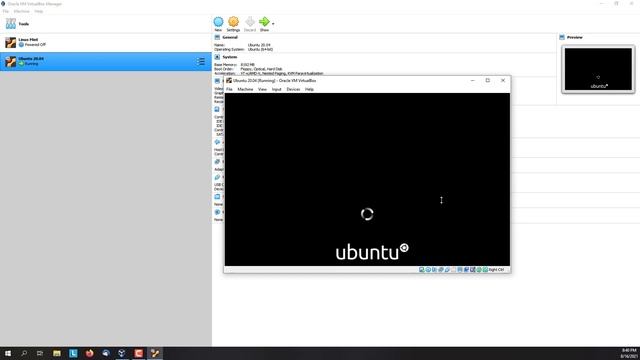Click the audio status bar icon
This screenshot has width=640, height=360.
click(x=434, y=270)
